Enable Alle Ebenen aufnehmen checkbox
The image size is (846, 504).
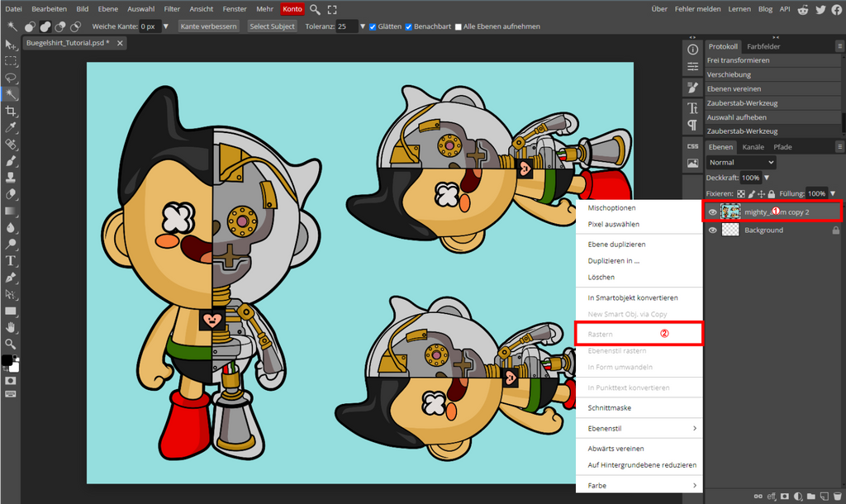pyautogui.click(x=458, y=27)
